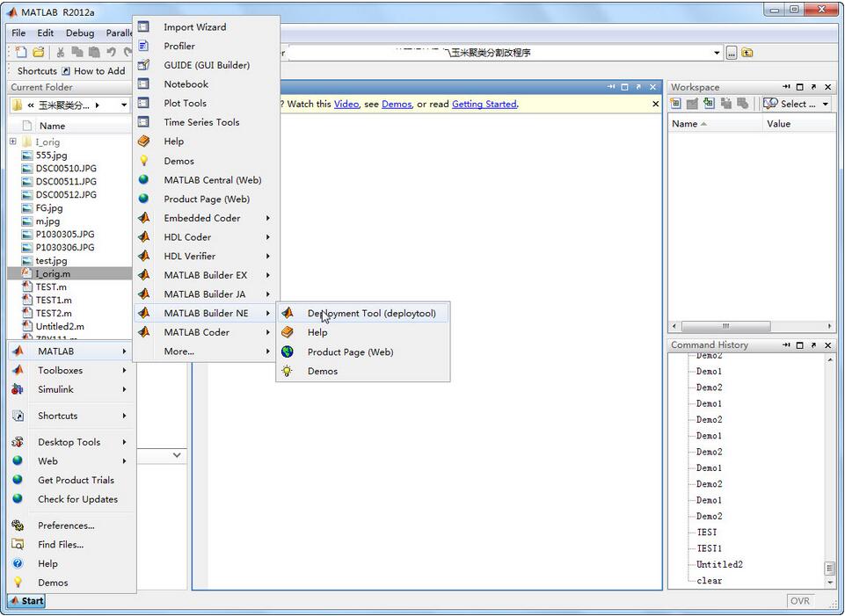Viewport: 845px width, 616px height.
Task: Click the Untitled2 entry in Command History
Action: 719,564
